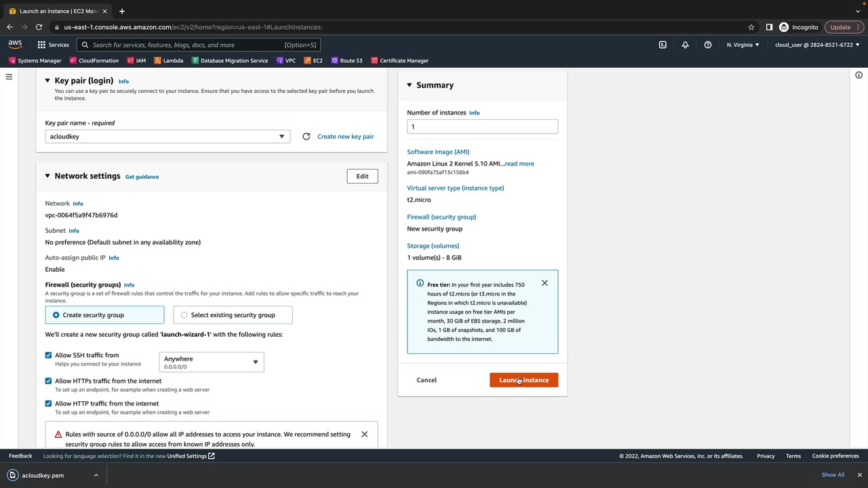The height and width of the screenshot is (488, 868).
Task: Click Launch instance
Action: pyautogui.click(x=524, y=380)
